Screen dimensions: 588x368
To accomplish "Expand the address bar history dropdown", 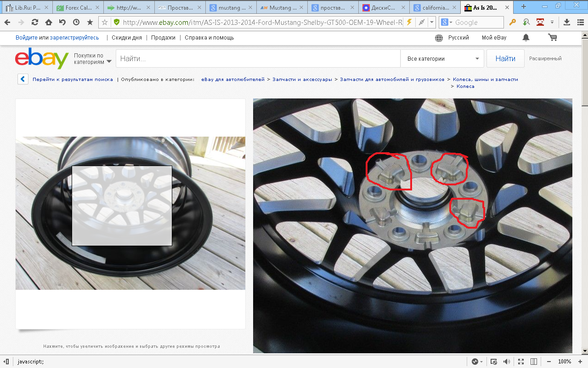I will [432, 22].
